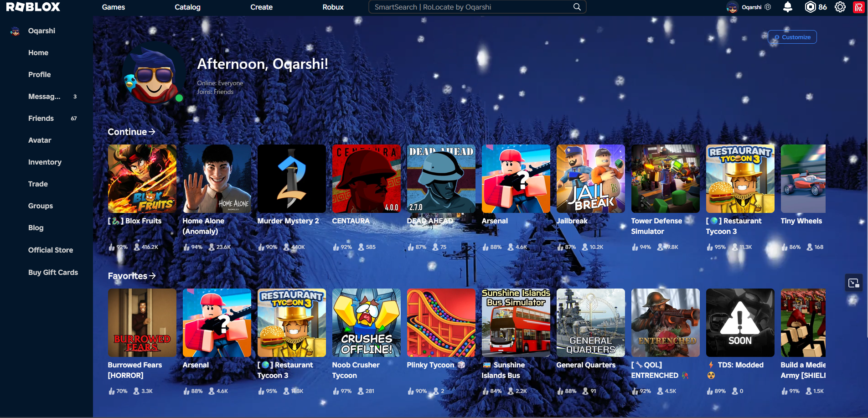This screenshot has width=868, height=418.
Task: Click the Roblox logo in the header
Action: click(x=33, y=7)
